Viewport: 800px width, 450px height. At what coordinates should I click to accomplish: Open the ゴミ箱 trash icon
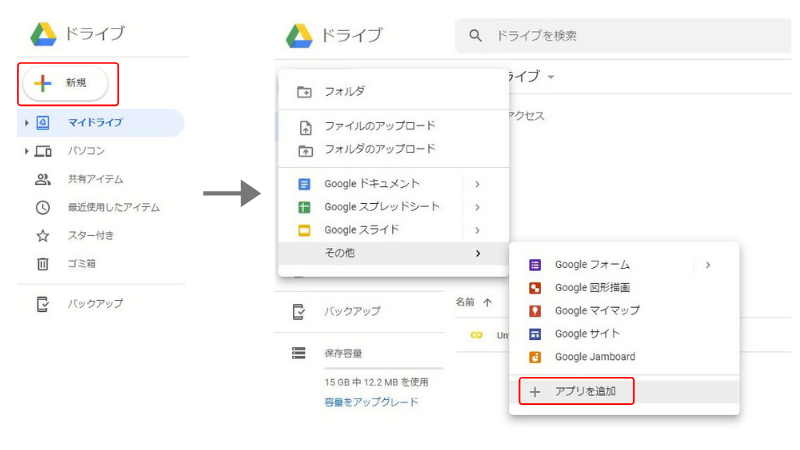(x=43, y=264)
